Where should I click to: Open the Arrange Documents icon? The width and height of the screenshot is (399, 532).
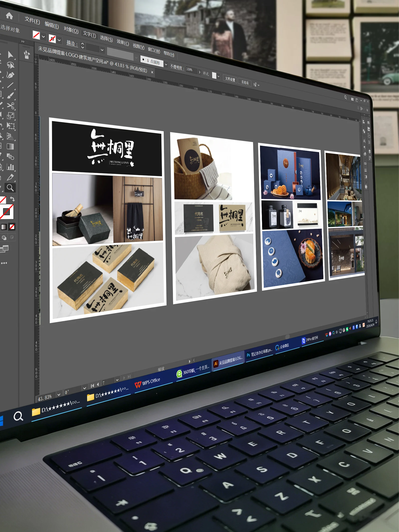pos(352,99)
